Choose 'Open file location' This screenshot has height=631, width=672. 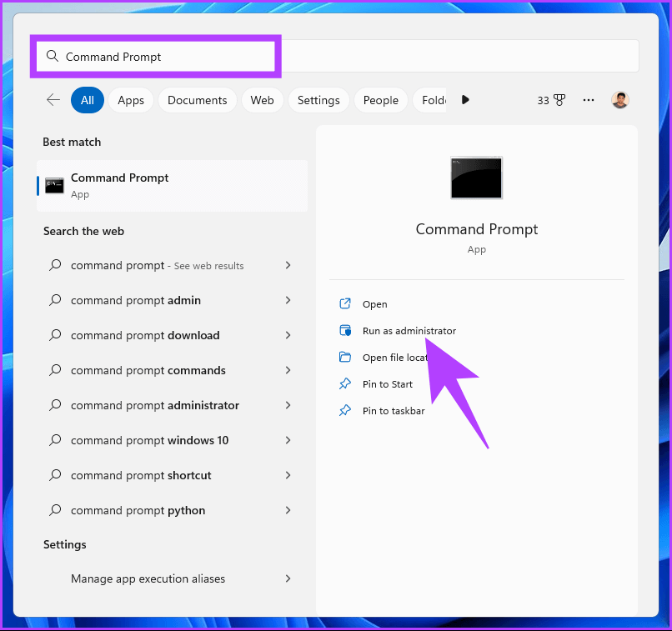(x=394, y=358)
